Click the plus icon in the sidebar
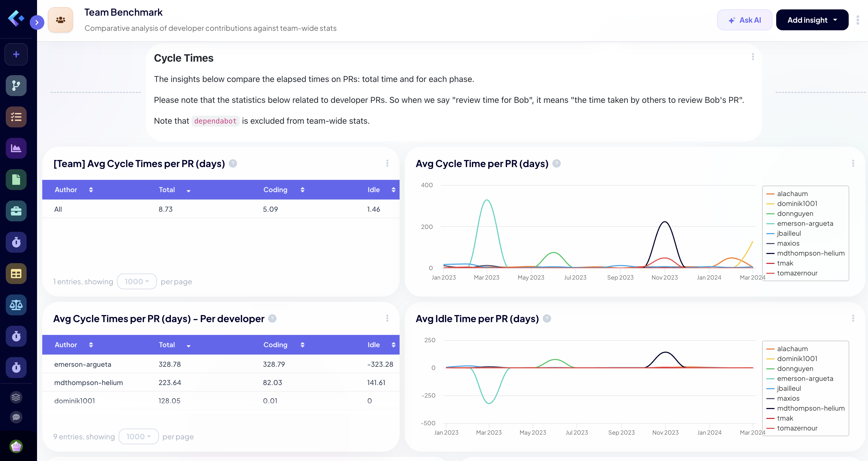The width and height of the screenshot is (868, 461). (16, 54)
